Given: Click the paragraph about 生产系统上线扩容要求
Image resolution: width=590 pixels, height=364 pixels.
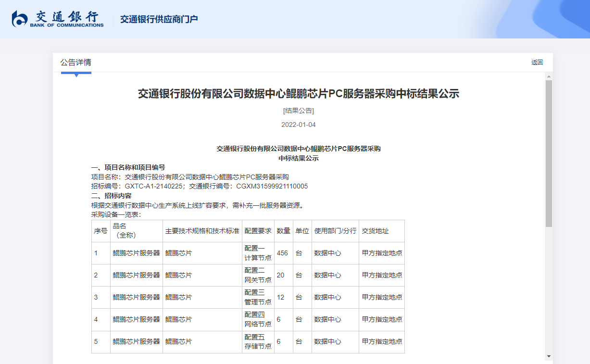Looking at the screenshot, I should pos(198,205).
